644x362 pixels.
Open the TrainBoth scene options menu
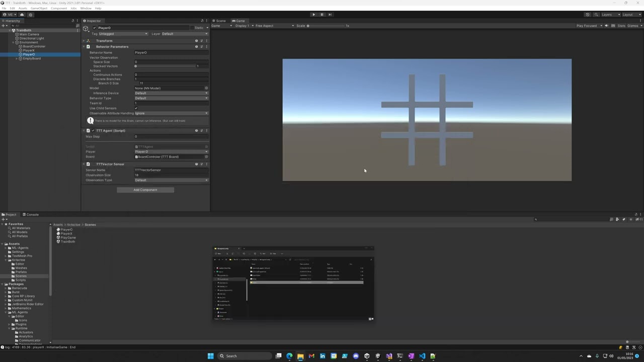[x=77, y=30]
